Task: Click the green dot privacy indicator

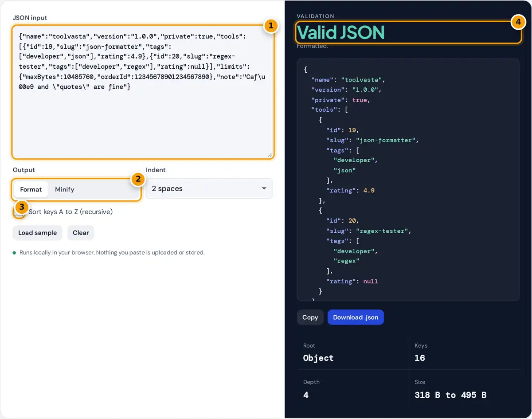Action: coord(15,253)
